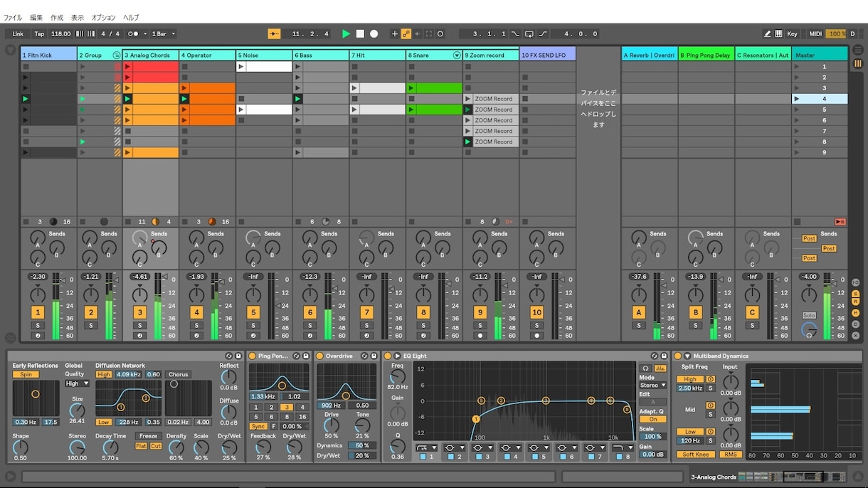The height and width of the screenshot is (488, 868).
Task: Save the Overdrive preset with disk icon
Action: (374, 356)
